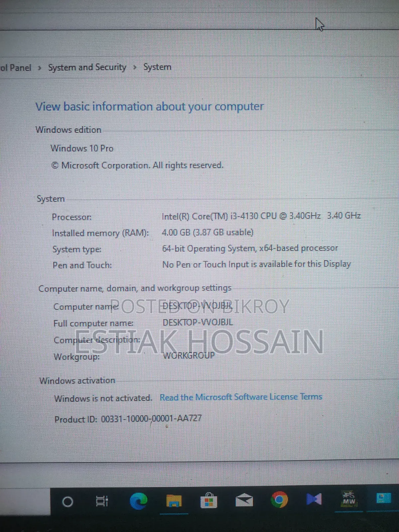This screenshot has width=399, height=532.
Task: Click 'View basic information about your computer' heading
Action: click(x=149, y=107)
